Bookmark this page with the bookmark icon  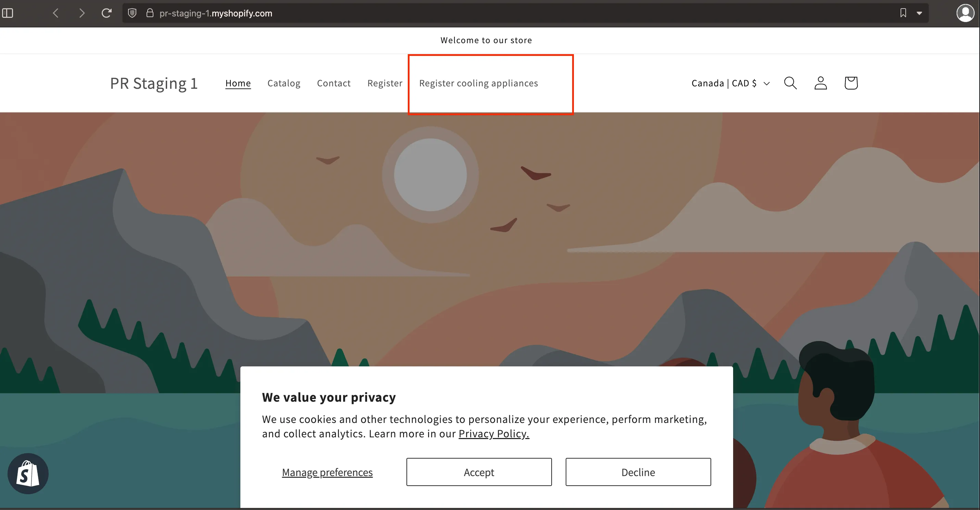tap(903, 13)
